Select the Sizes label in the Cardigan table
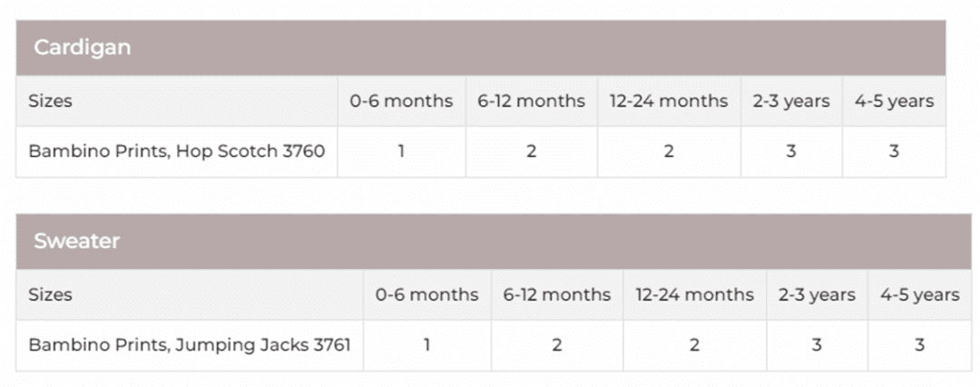This screenshot has height=387, width=980. coord(50,101)
